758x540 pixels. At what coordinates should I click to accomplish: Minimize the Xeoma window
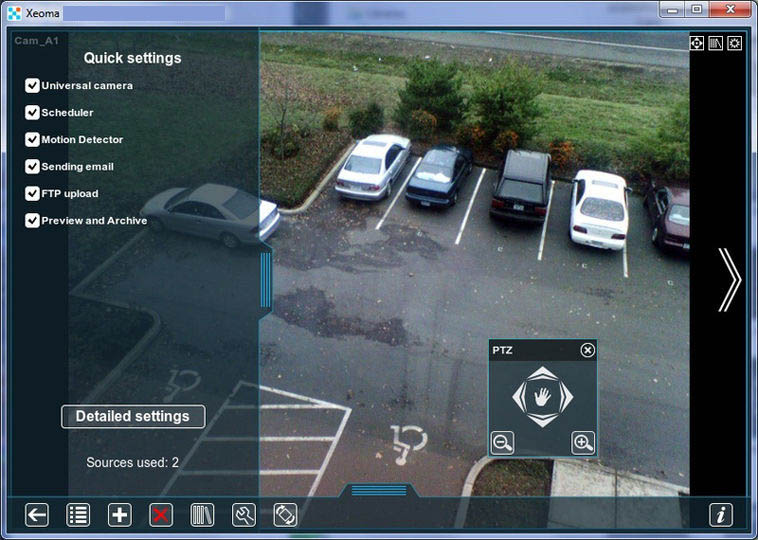pos(673,9)
